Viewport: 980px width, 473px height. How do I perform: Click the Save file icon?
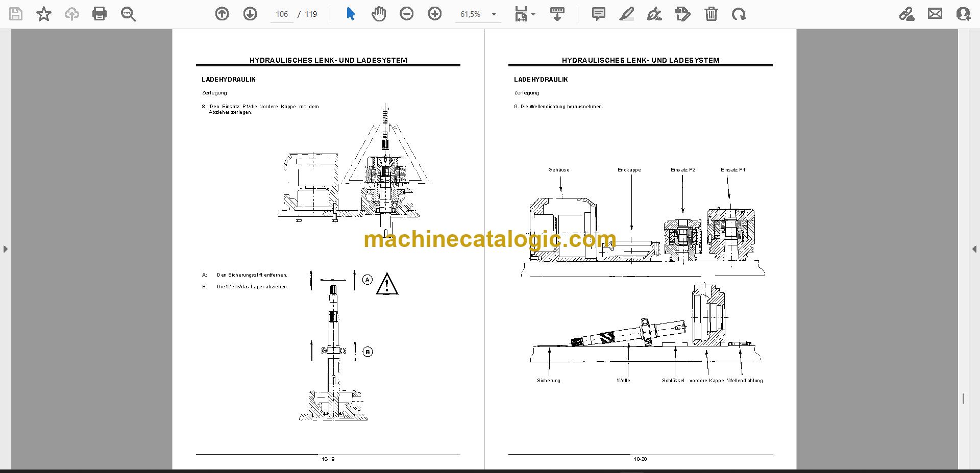tap(16, 14)
